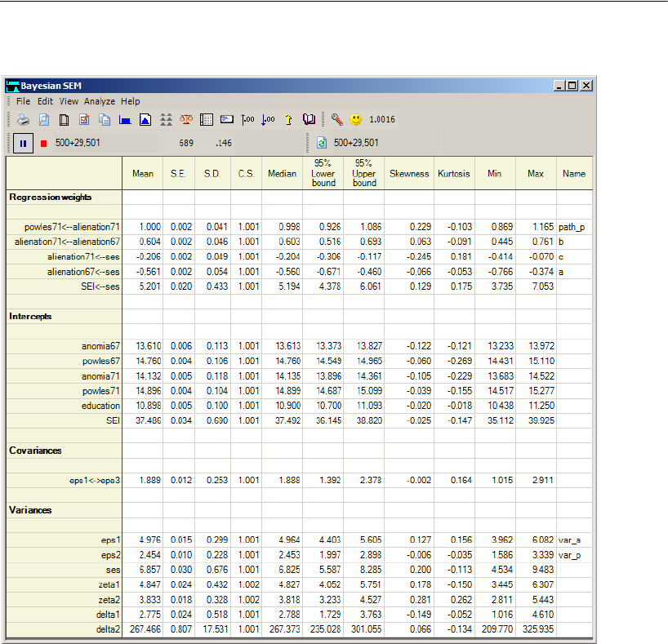
Task: Open the Analyze menu
Action: (x=99, y=101)
